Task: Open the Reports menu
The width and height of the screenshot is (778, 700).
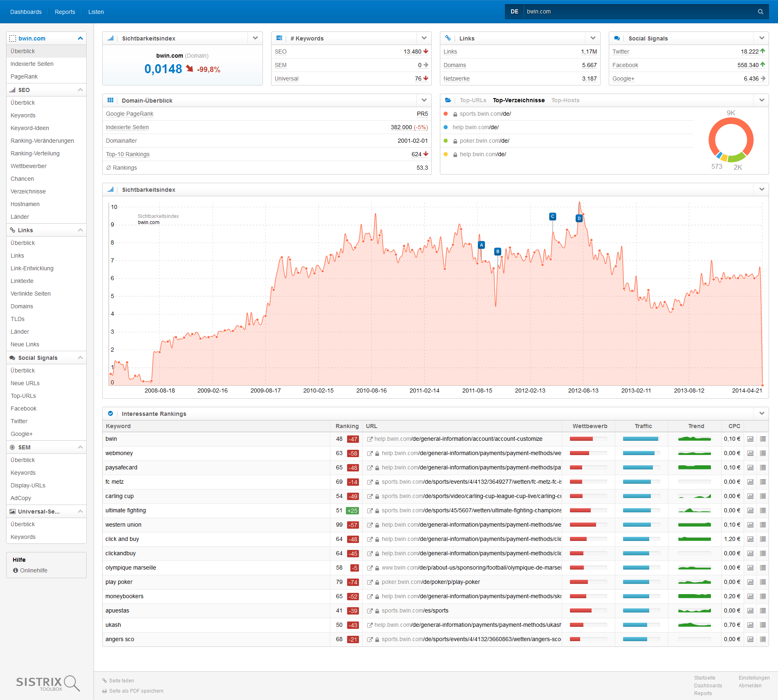Action: tap(65, 12)
